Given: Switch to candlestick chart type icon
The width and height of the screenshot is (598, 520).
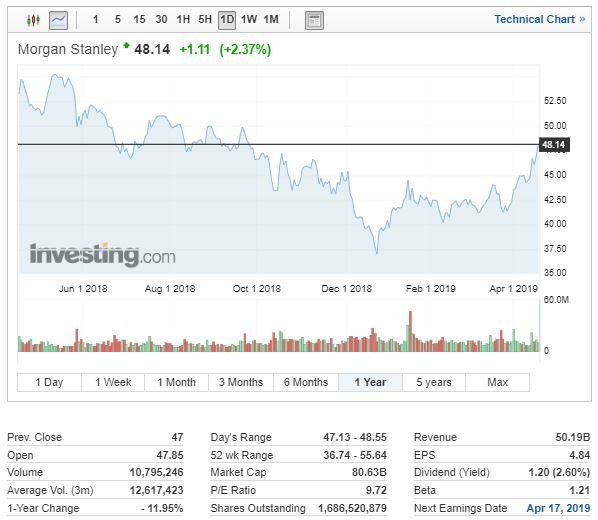Looking at the screenshot, I should 33,20.
